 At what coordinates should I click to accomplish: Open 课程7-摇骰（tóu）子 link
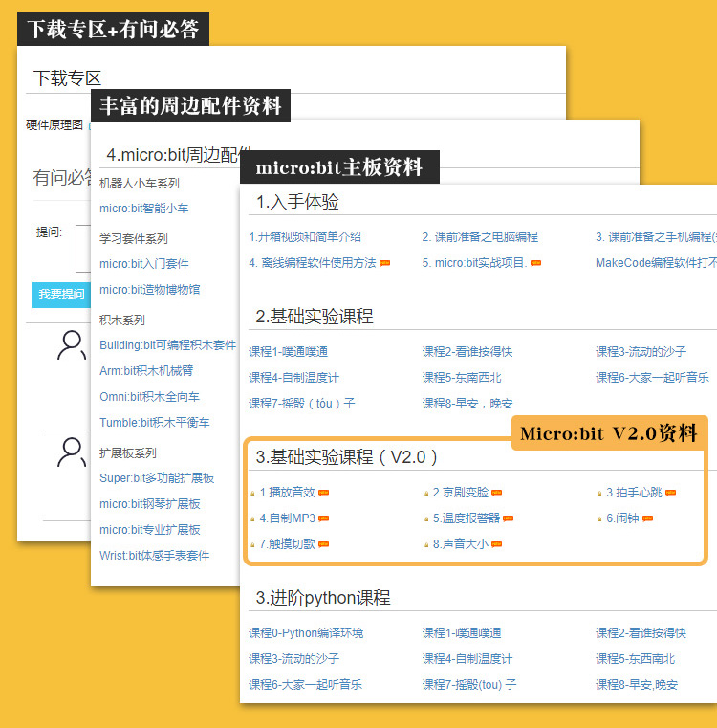(302, 403)
